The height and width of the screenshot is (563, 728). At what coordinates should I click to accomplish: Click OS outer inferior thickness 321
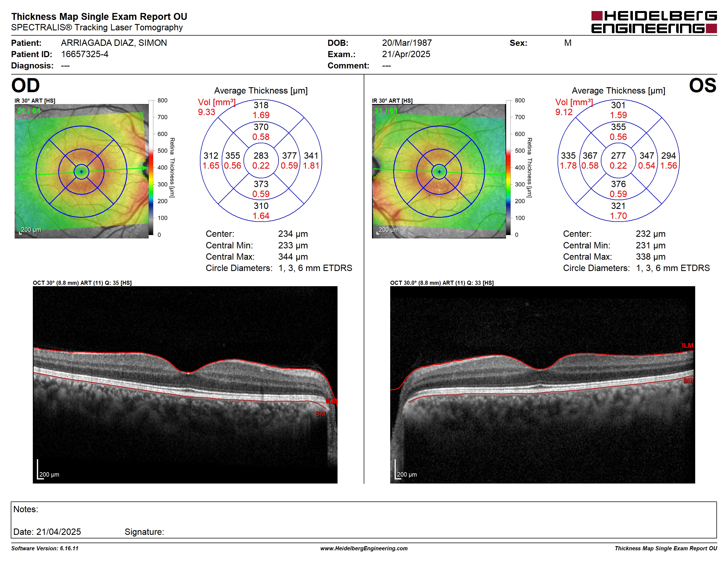click(x=618, y=206)
